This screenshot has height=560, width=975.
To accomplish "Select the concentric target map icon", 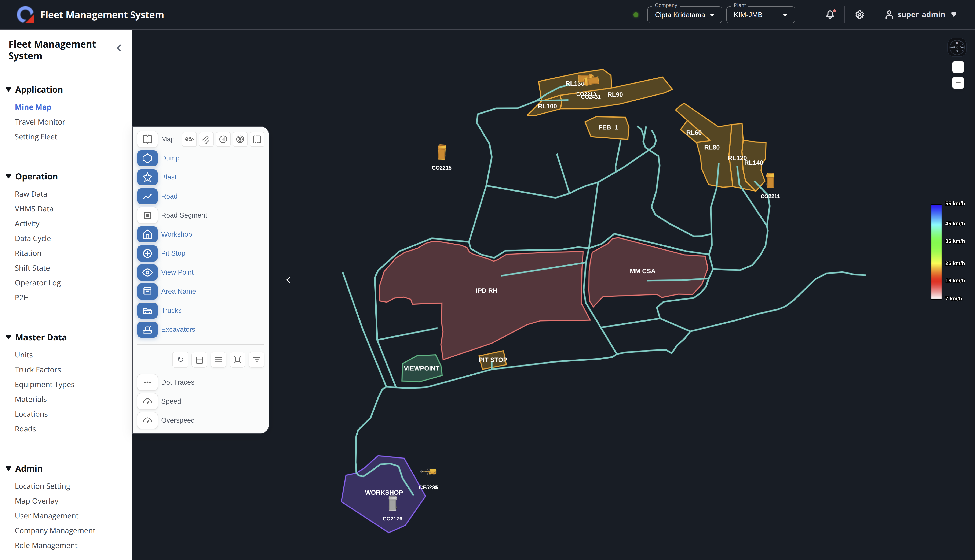I will pyautogui.click(x=240, y=139).
